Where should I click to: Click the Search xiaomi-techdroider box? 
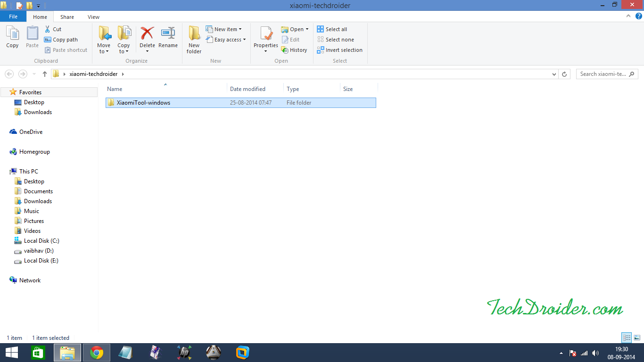click(x=607, y=74)
